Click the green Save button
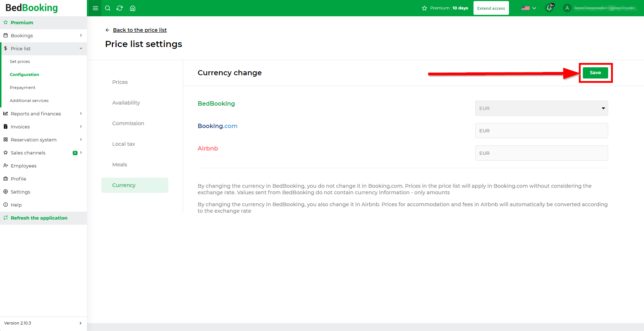644x331 pixels. point(595,73)
